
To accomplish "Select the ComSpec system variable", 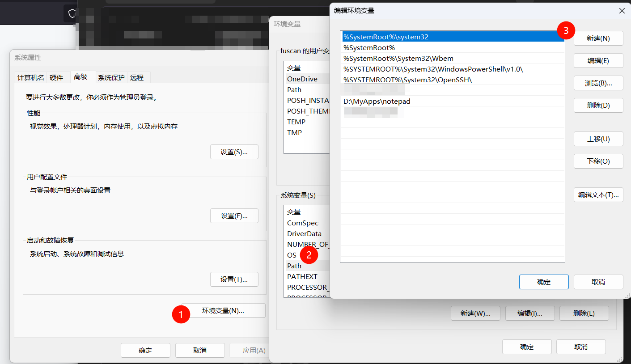I will [x=303, y=223].
